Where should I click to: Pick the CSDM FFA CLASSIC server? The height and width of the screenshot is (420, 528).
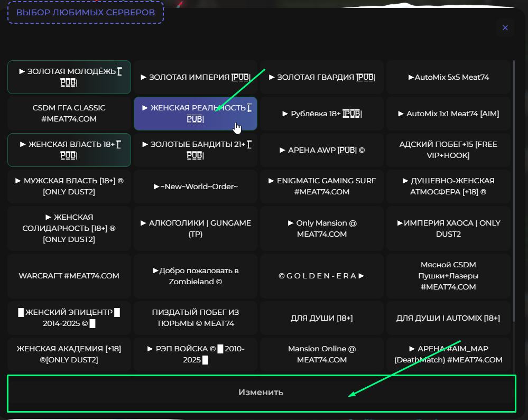tap(69, 113)
